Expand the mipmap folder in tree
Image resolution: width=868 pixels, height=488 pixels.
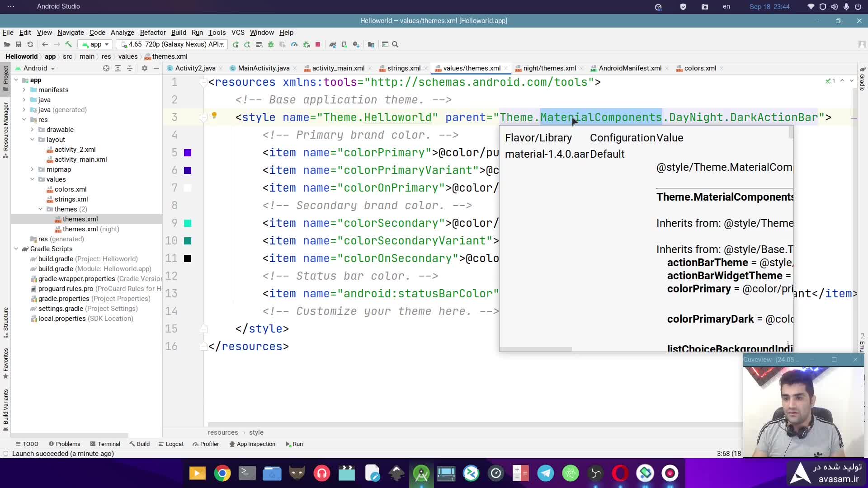pyautogui.click(x=32, y=169)
